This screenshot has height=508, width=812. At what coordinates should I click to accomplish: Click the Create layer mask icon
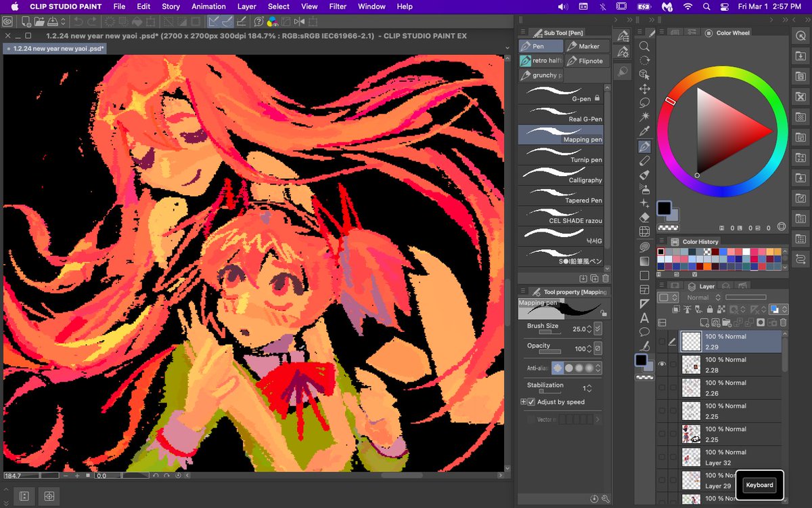[761, 323]
